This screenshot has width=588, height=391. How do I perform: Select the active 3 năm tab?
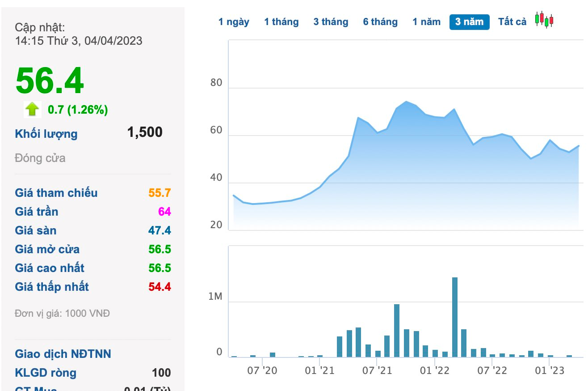pos(469,22)
